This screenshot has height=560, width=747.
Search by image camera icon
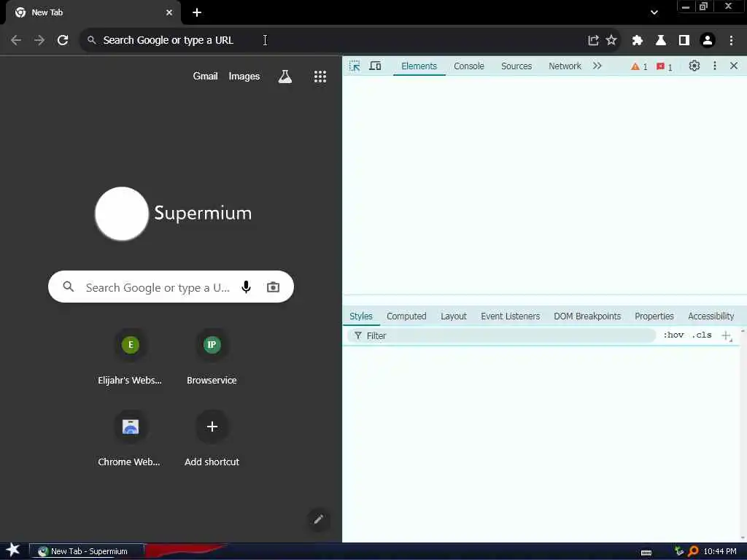tap(273, 287)
